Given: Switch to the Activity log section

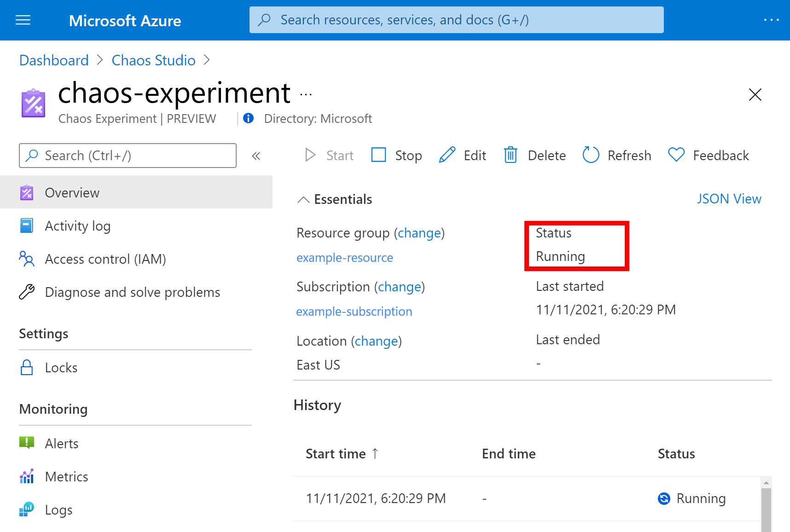Looking at the screenshot, I should click(77, 226).
